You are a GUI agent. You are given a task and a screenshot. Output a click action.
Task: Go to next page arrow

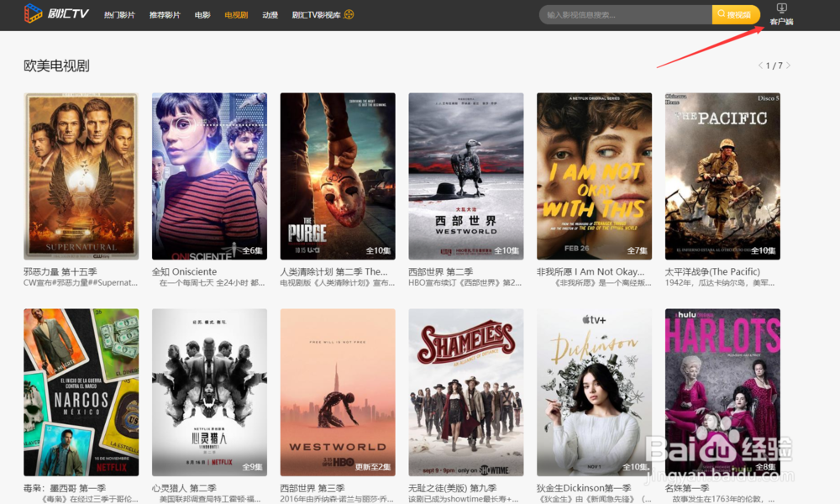[x=788, y=66]
